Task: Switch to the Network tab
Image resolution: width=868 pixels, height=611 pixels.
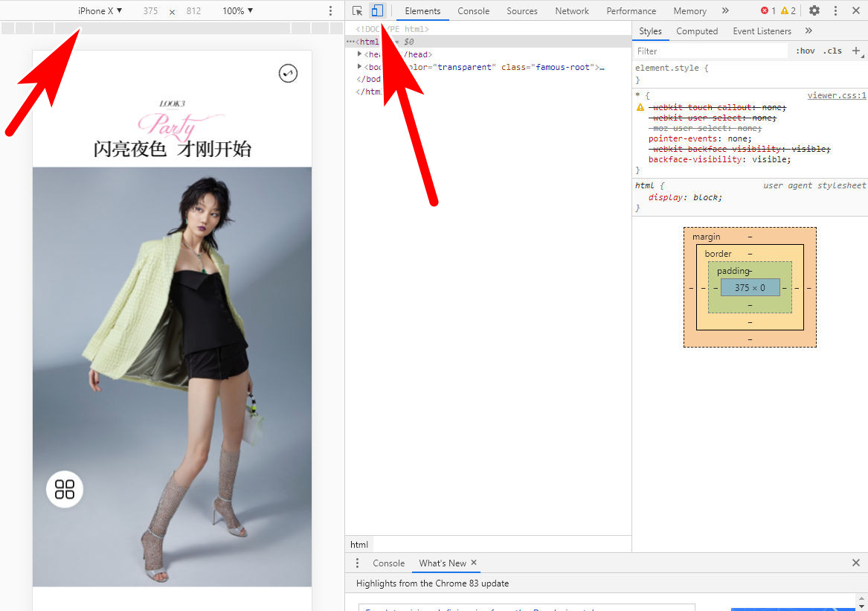Action: click(571, 11)
